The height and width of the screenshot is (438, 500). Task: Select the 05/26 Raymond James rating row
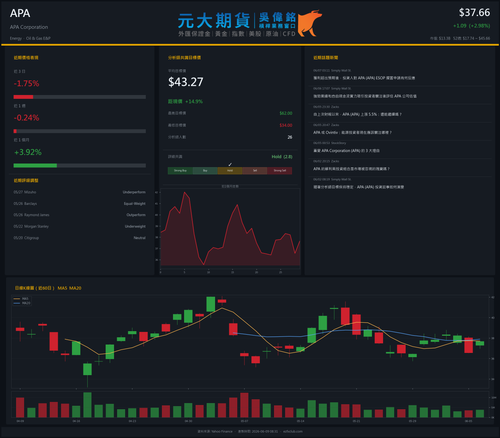click(80, 215)
